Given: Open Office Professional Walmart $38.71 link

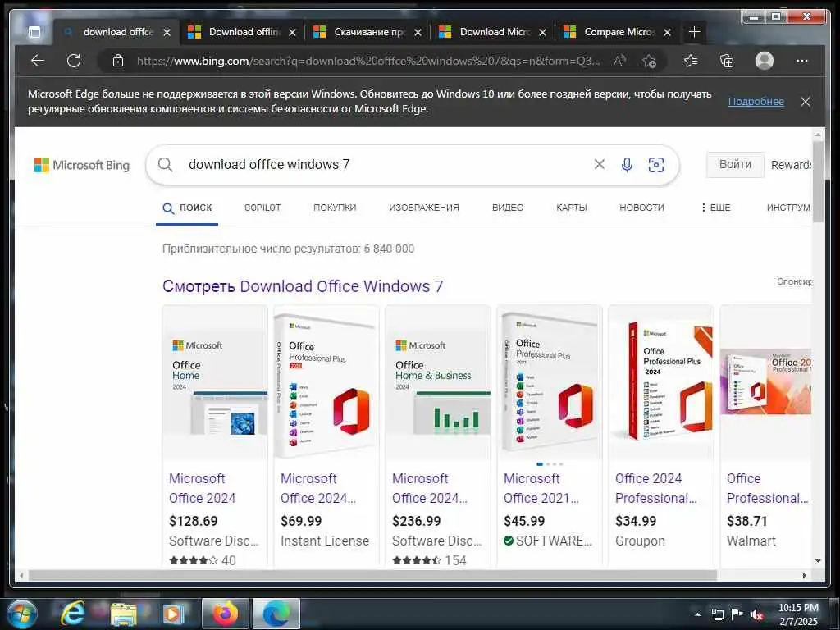Looking at the screenshot, I should click(767, 488).
